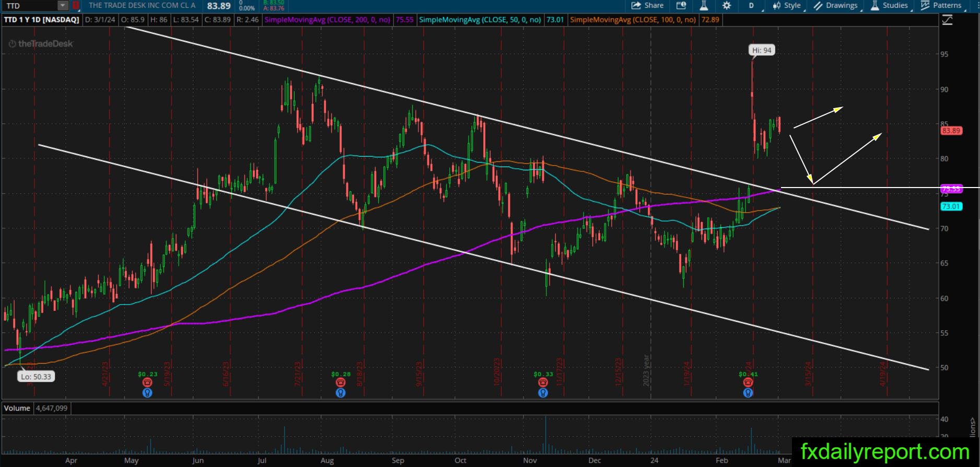Click the February earnings phone icon

click(748, 383)
